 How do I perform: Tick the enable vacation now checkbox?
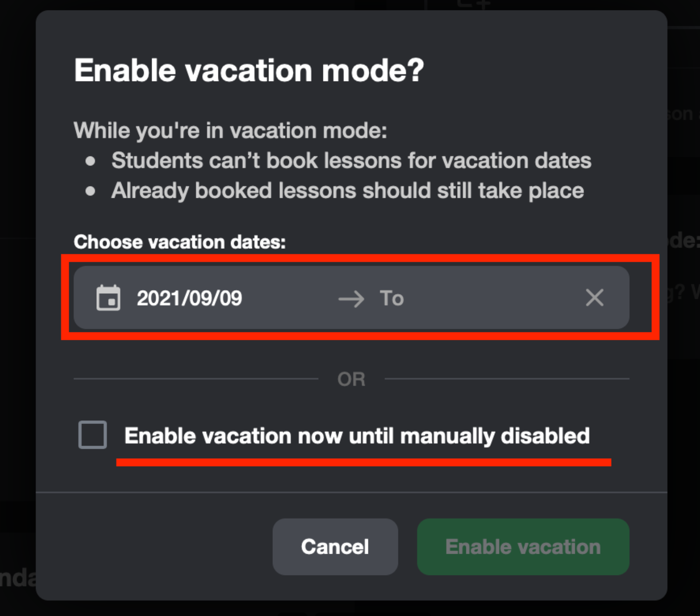click(x=92, y=435)
